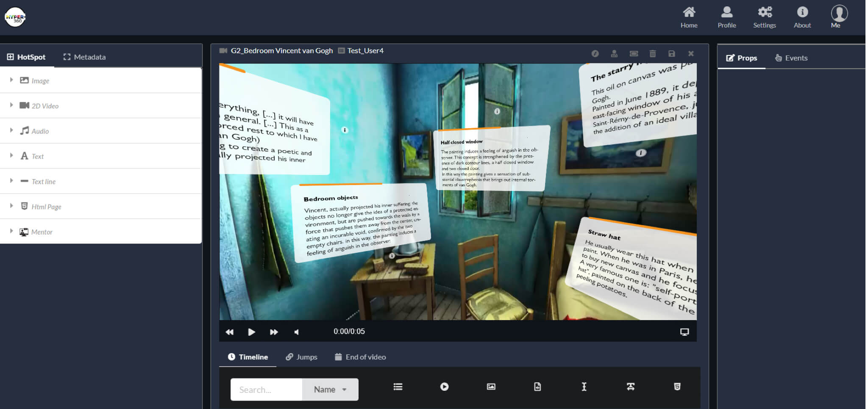This screenshot has height=409, width=868.
Task: Switch to the HotSpot tab
Action: click(26, 57)
